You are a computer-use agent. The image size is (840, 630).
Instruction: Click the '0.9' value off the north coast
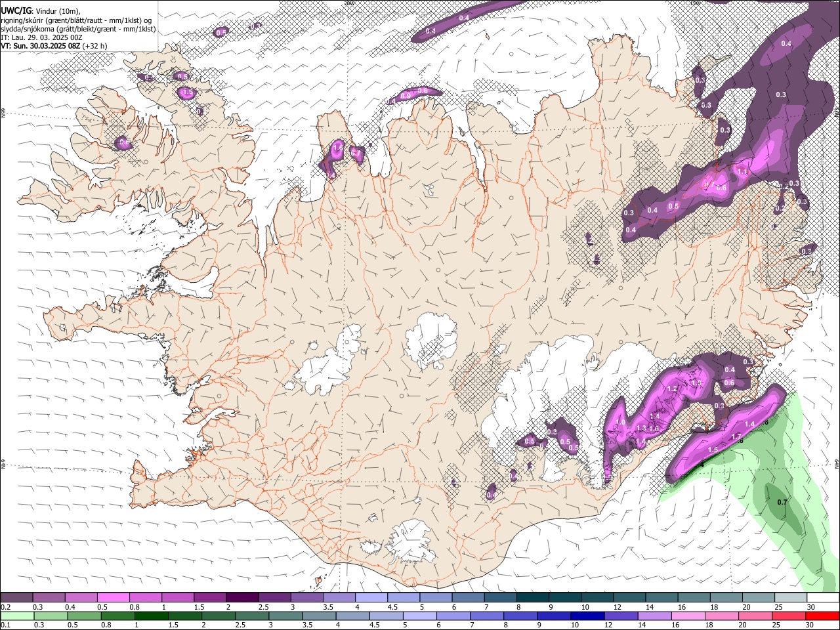[x=406, y=96]
